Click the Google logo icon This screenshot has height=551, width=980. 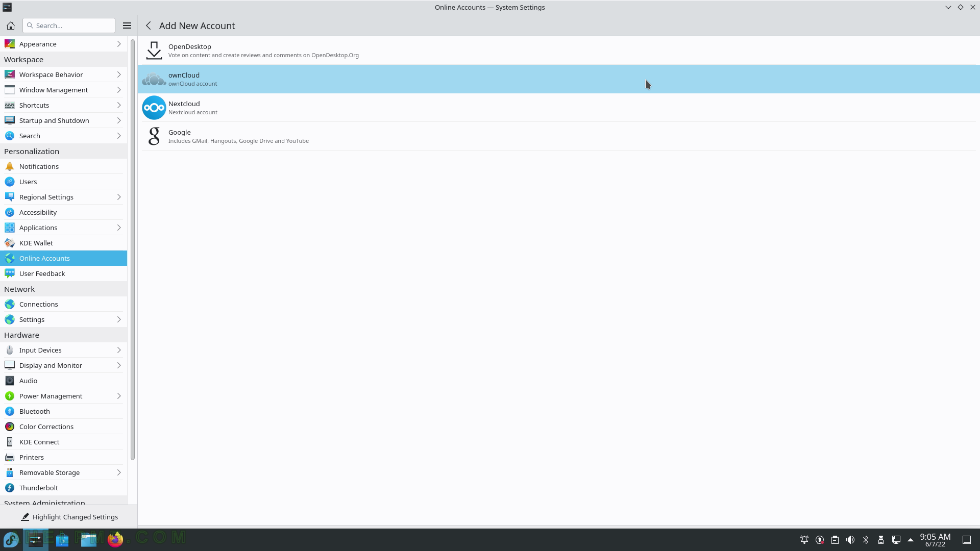pyautogui.click(x=154, y=136)
